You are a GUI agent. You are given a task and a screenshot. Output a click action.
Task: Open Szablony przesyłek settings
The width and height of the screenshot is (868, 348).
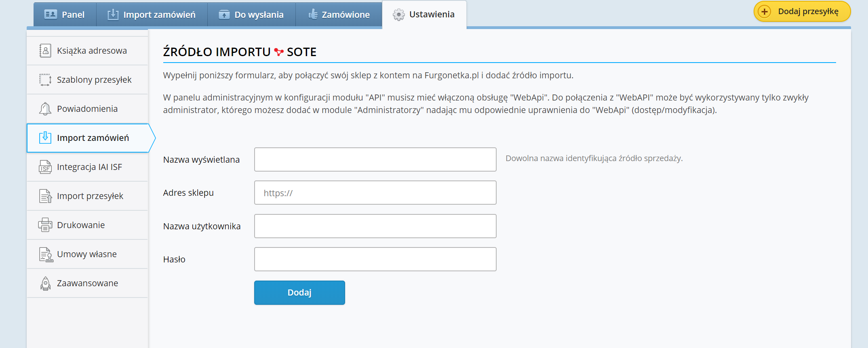tap(87, 80)
